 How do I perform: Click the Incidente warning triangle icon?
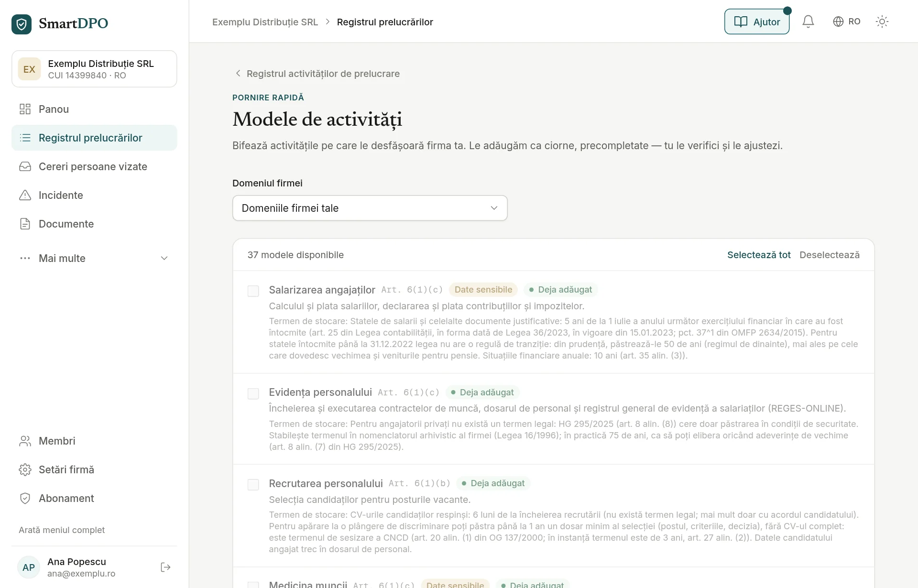coord(25,195)
